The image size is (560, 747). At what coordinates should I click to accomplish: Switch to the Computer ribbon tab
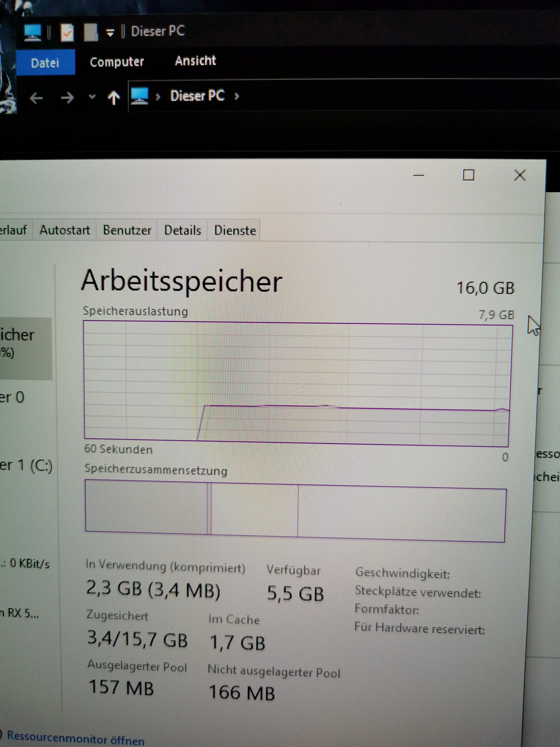[117, 62]
